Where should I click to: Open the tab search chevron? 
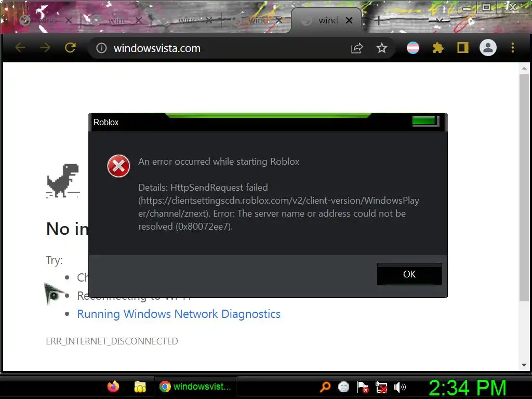click(x=439, y=20)
